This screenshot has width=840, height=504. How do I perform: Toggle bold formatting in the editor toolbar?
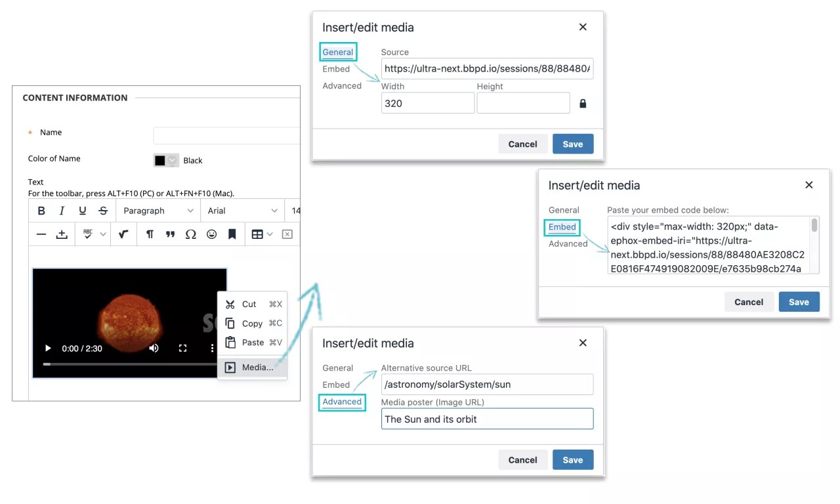[41, 210]
